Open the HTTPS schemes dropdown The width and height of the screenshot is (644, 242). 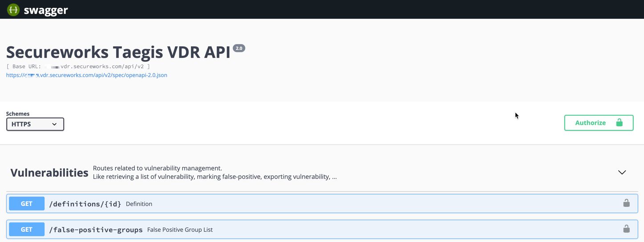35,124
